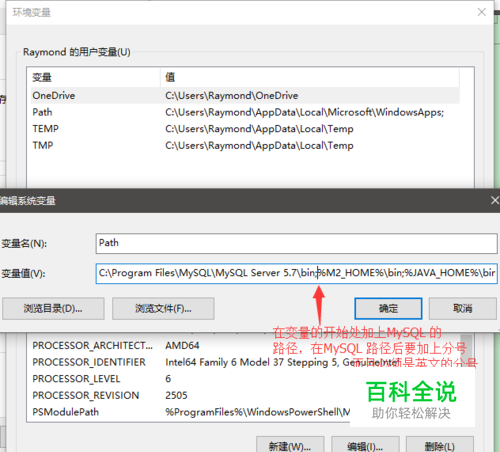Select the PSModulePath system variable
The width and height of the screenshot is (500, 452).
pyautogui.click(x=66, y=412)
